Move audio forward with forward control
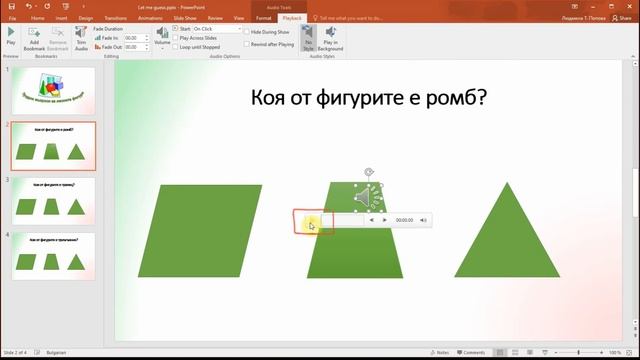The width and height of the screenshot is (640, 360). click(x=384, y=220)
